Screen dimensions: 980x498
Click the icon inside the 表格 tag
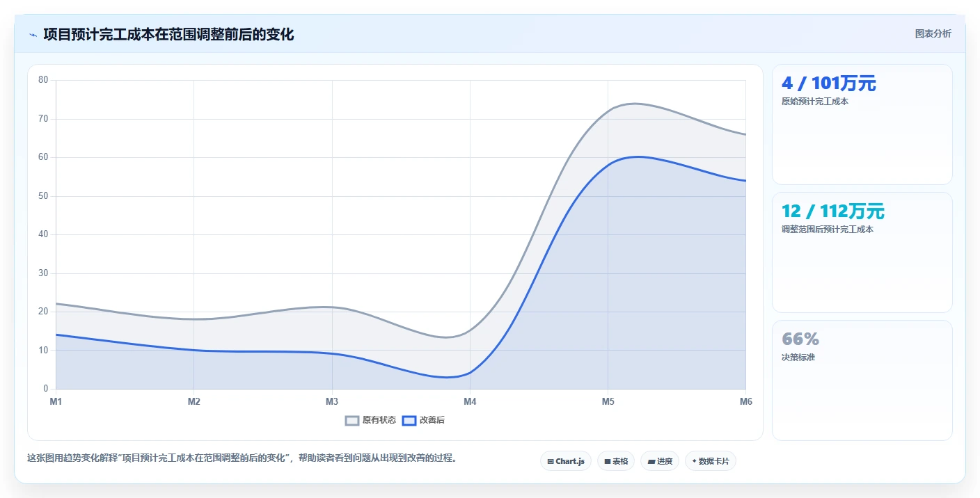pyautogui.click(x=607, y=461)
